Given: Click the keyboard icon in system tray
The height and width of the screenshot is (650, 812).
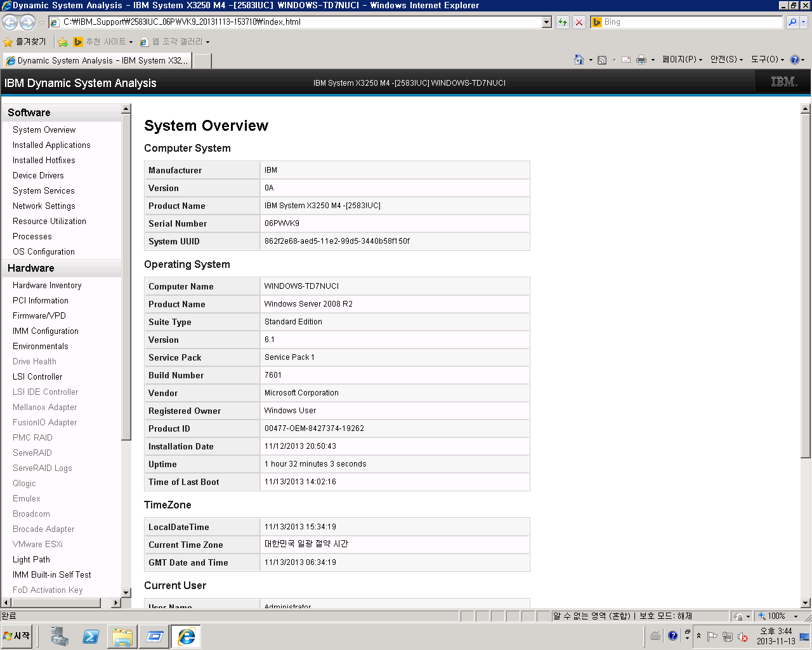Looking at the screenshot, I should click(x=655, y=636).
